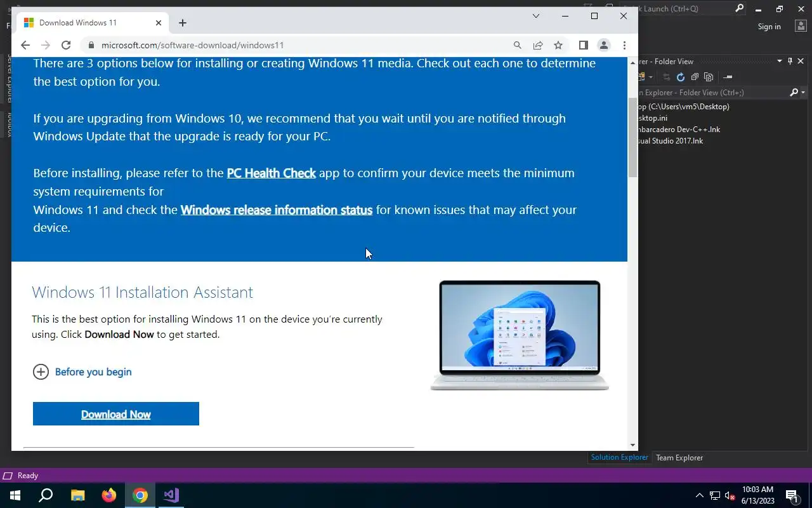The height and width of the screenshot is (508, 812).
Task: Click Show All Files toolbar icon
Action: tap(709, 77)
